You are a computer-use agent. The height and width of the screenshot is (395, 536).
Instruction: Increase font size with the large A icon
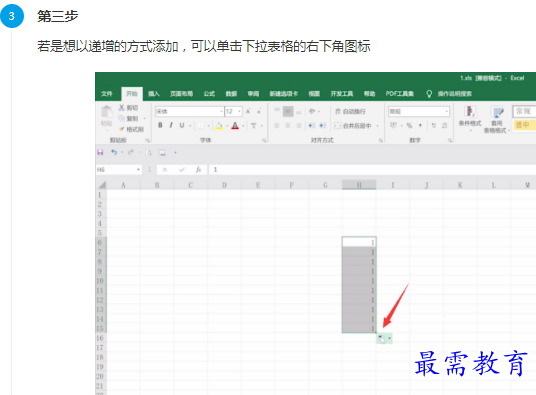pos(248,111)
